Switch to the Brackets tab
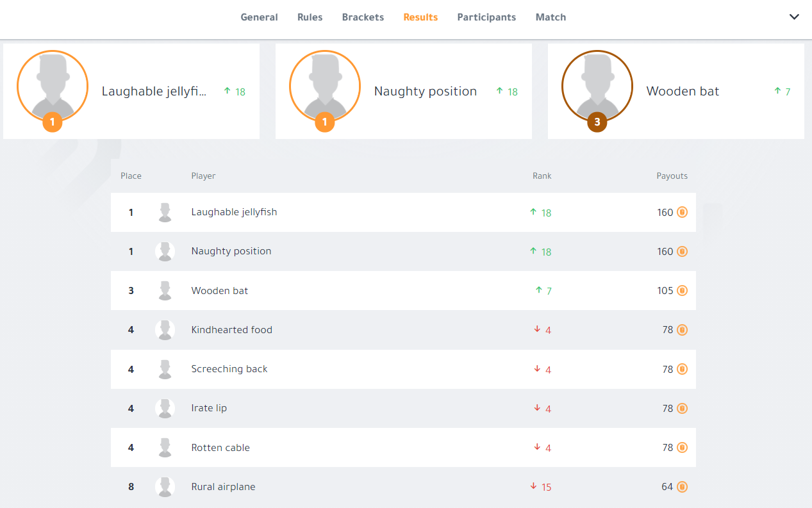 (x=363, y=17)
